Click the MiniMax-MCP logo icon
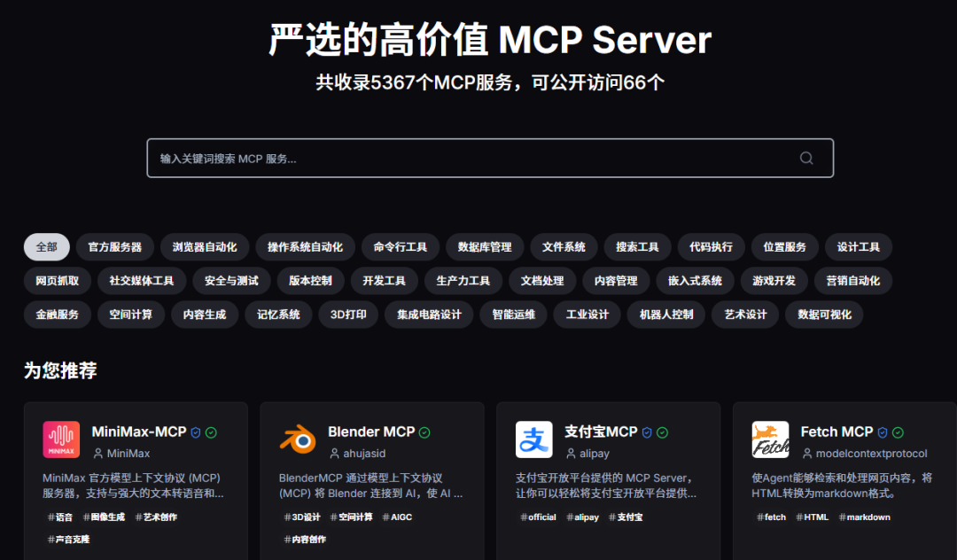The image size is (957, 560). tap(61, 439)
